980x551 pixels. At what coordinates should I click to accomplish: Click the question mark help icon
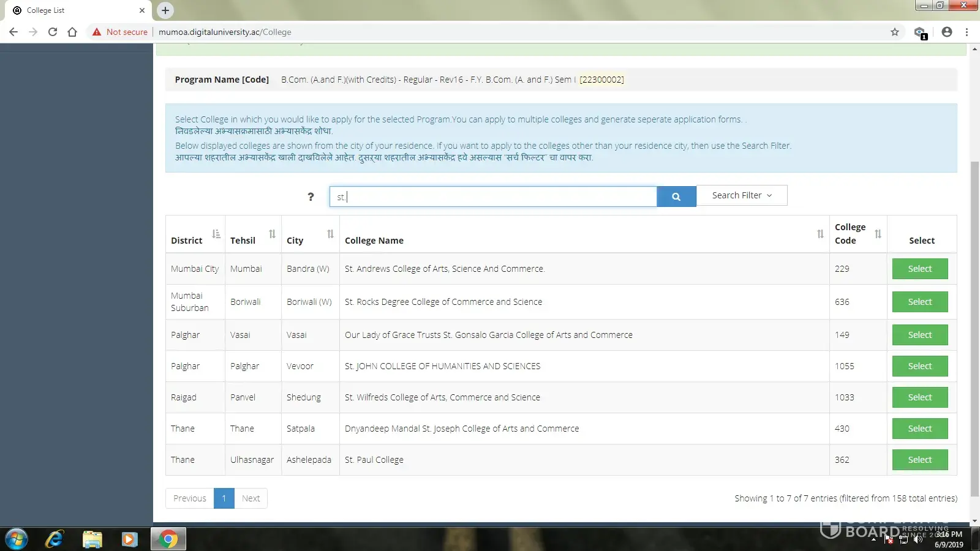(311, 197)
